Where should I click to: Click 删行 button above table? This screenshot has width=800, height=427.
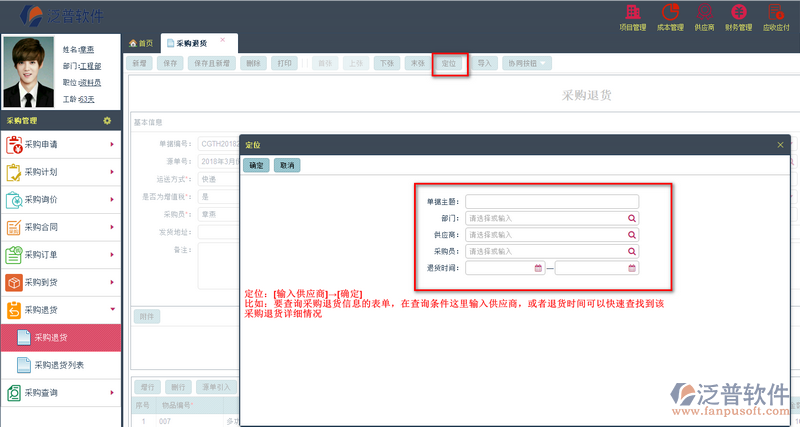(x=178, y=387)
